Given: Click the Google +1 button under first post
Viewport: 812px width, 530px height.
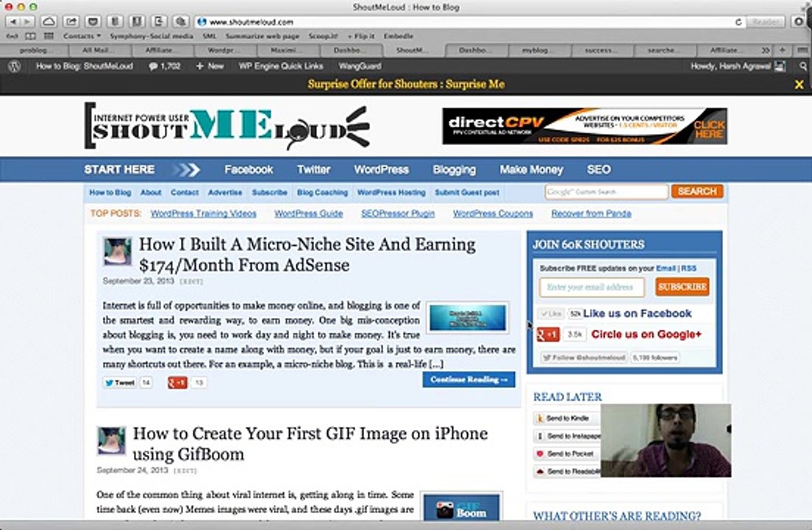Looking at the screenshot, I should tap(177, 383).
